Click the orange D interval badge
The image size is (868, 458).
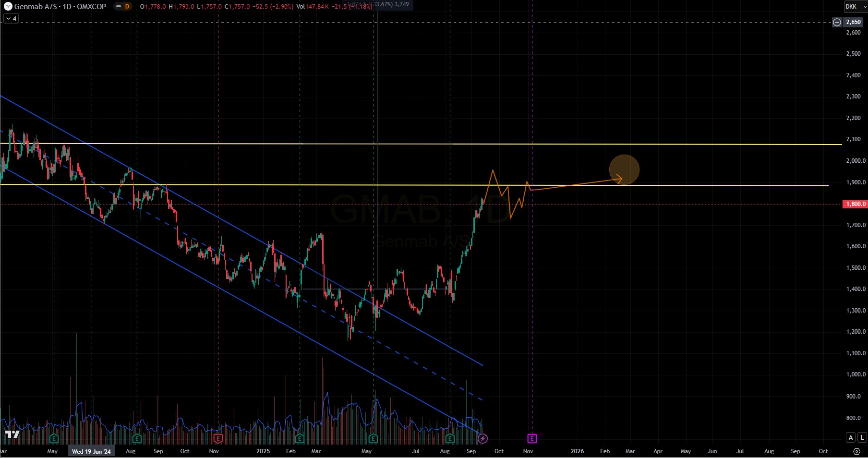pos(127,6)
